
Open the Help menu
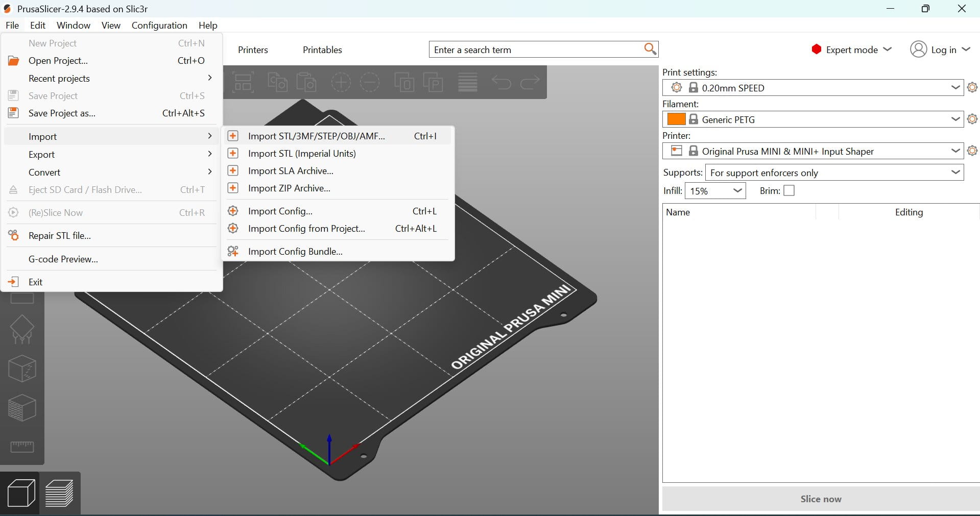208,25
